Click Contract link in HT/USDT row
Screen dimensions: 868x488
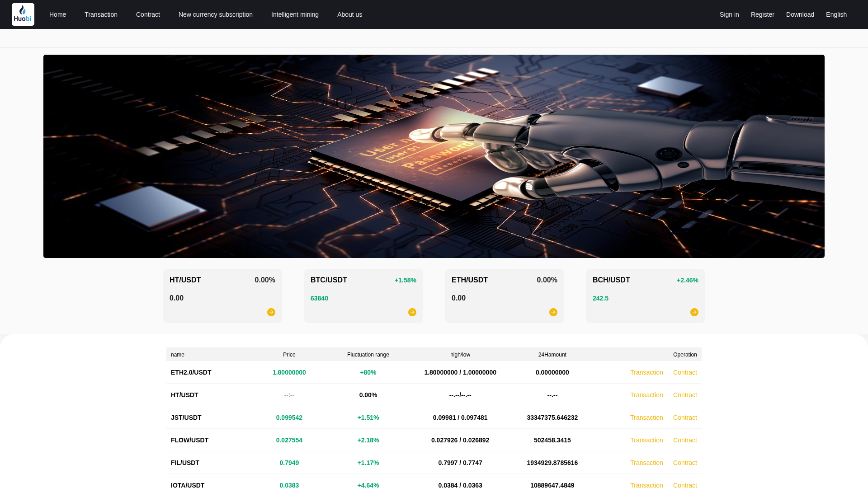tap(685, 395)
